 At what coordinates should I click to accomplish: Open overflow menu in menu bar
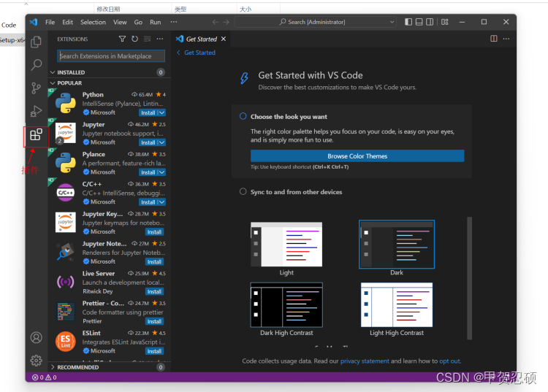[174, 22]
